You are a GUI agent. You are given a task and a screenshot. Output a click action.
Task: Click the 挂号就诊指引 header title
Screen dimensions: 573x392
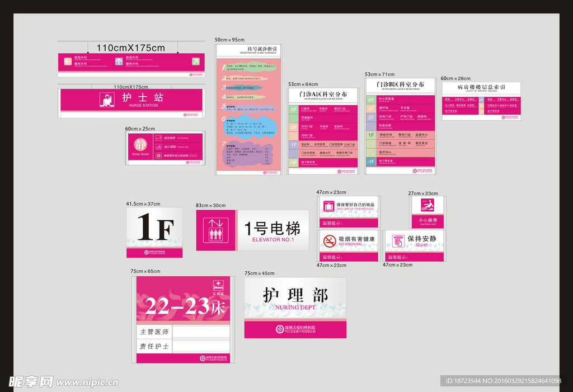(x=248, y=50)
